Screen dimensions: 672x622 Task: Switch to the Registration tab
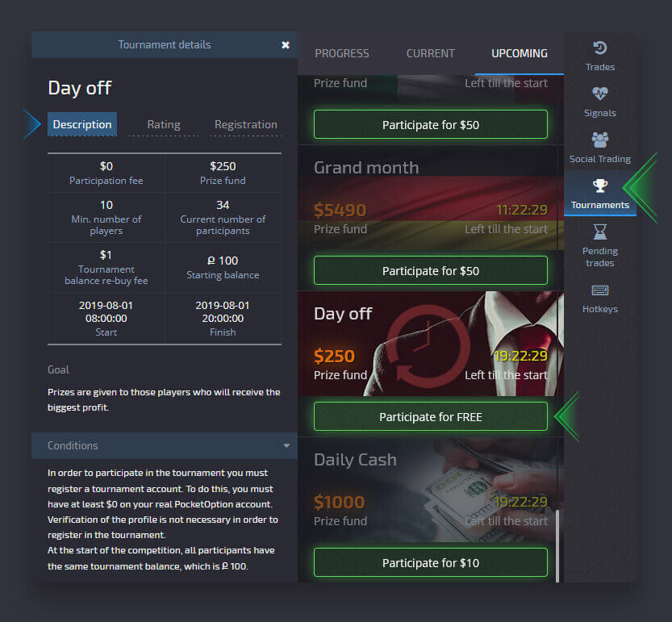[245, 124]
